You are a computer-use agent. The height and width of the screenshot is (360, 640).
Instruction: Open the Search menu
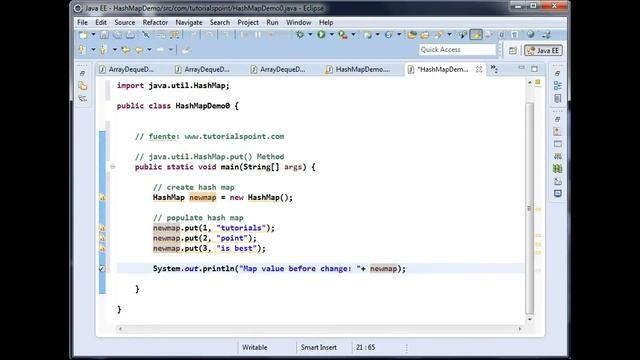[220, 22]
